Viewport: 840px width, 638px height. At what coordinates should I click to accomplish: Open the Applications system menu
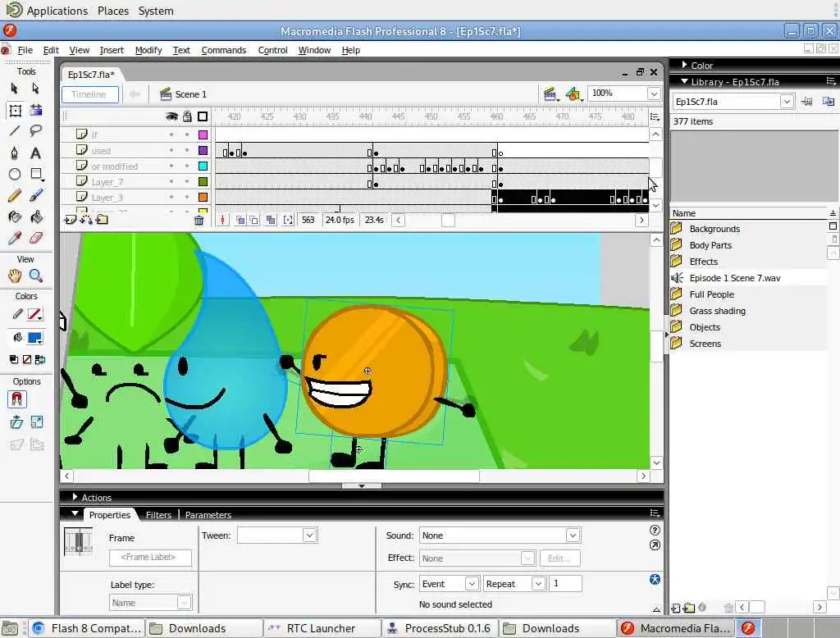57,11
